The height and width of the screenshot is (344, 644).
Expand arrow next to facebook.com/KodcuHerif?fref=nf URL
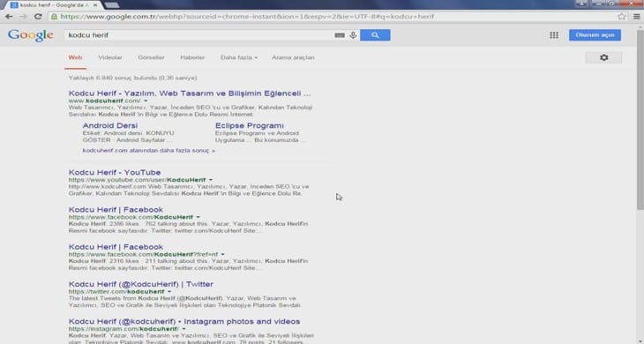[x=222, y=254]
